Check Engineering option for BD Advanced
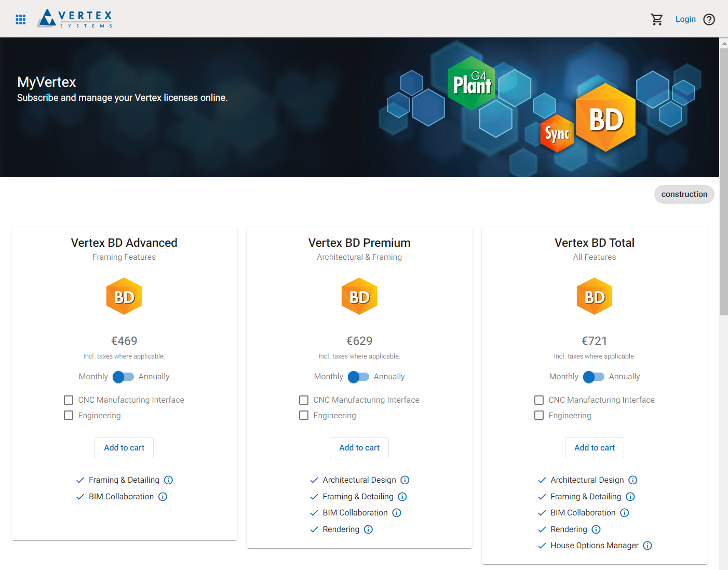This screenshot has height=570, width=728. 69,416
